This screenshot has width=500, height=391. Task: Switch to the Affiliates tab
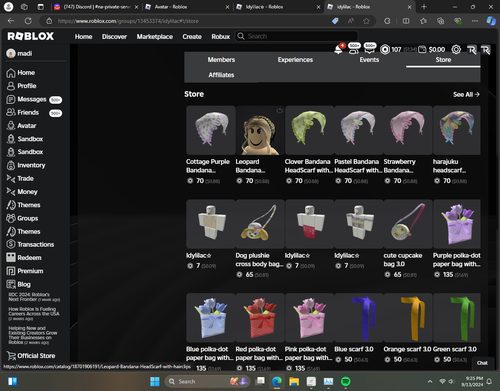pyautogui.click(x=221, y=75)
